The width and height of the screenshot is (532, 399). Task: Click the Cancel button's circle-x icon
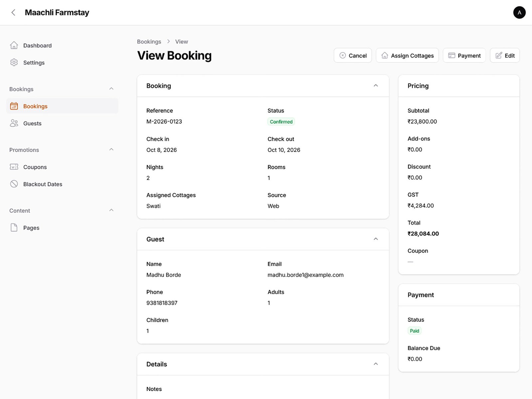click(342, 56)
